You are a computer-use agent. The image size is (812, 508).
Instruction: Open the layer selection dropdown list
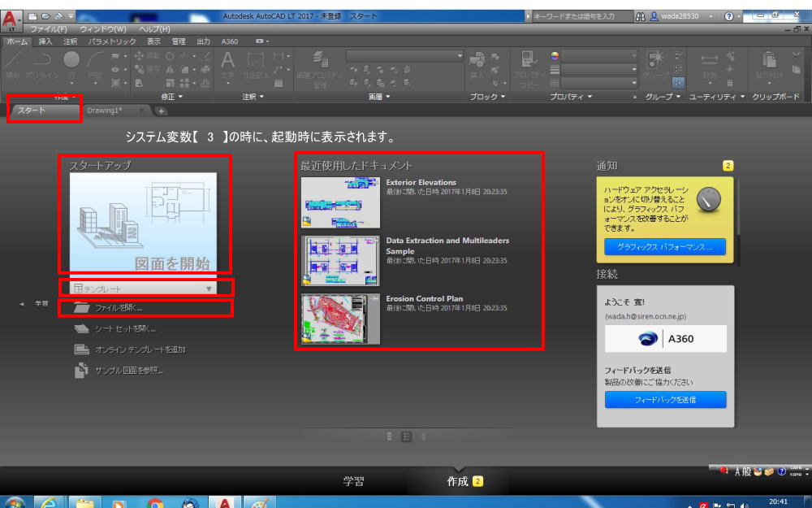click(x=404, y=55)
